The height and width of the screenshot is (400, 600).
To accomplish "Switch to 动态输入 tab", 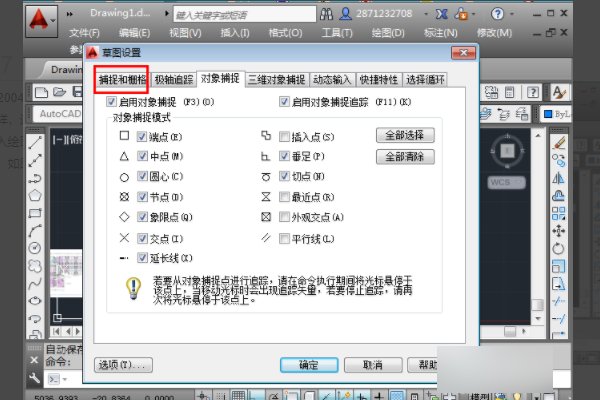I will [x=332, y=80].
